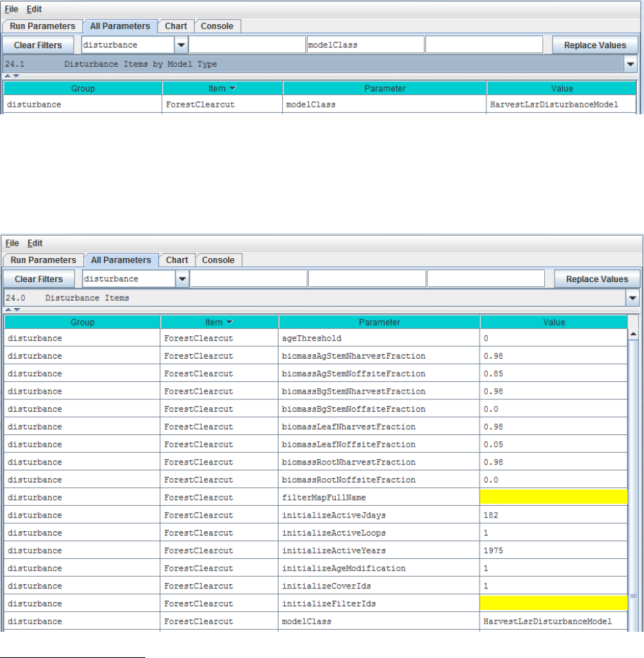Open 24.1 Disturbance Items by Model Type dropdown

point(630,64)
